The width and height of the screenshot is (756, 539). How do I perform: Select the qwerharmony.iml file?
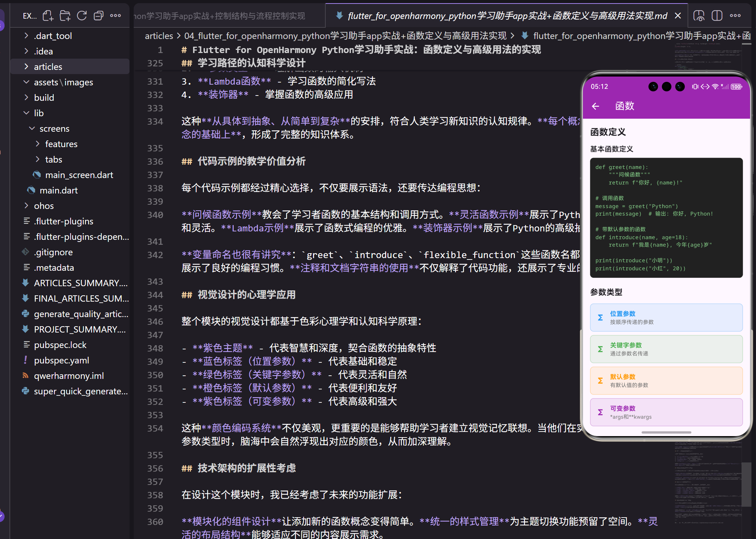(x=69, y=375)
